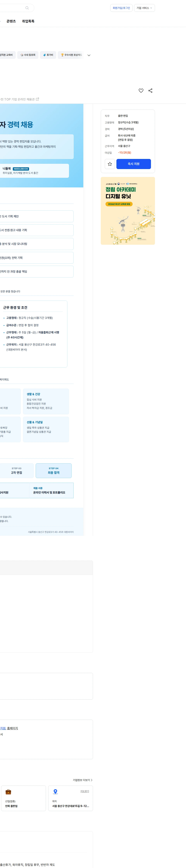
Task: Open the TOP 기업 온라인 채용관 link
Action: [x=19, y=99]
